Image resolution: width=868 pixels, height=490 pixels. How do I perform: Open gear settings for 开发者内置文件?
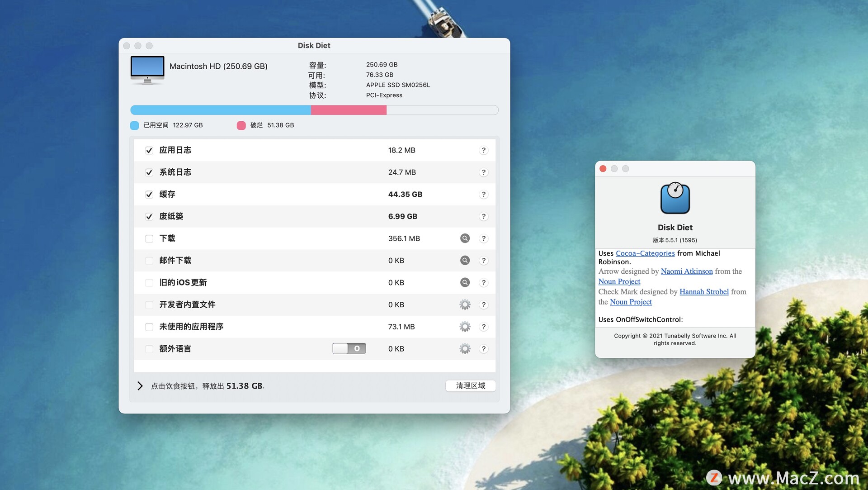[464, 304]
